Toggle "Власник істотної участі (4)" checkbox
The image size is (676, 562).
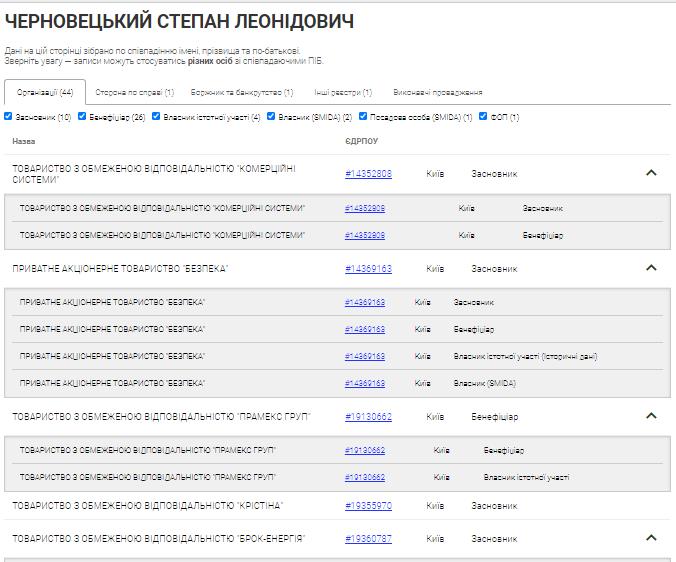(x=156, y=117)
